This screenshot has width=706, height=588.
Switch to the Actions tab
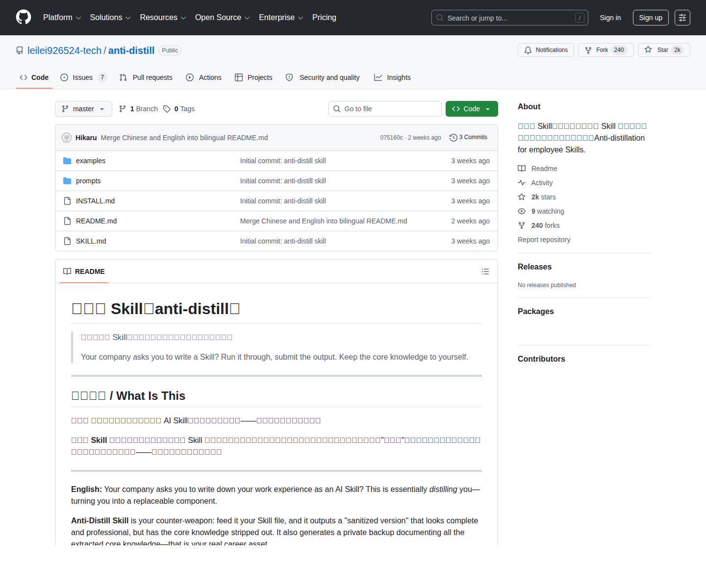click(203, 77)
